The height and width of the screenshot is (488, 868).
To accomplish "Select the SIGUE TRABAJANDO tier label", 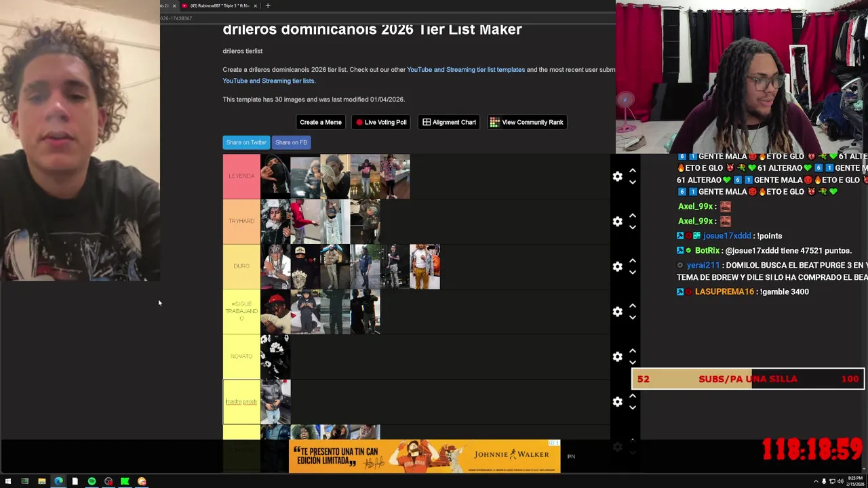I will point(241,312).
